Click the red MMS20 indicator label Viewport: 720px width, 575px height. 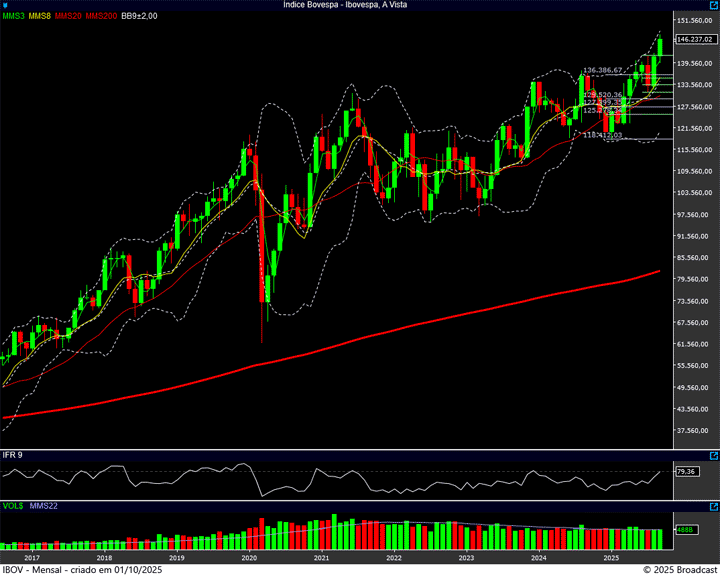click(69, 16)
